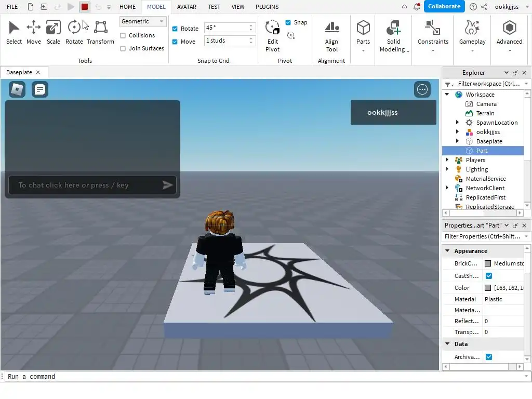
Task: Open the Constraints menu
Action: pos(433,36)
